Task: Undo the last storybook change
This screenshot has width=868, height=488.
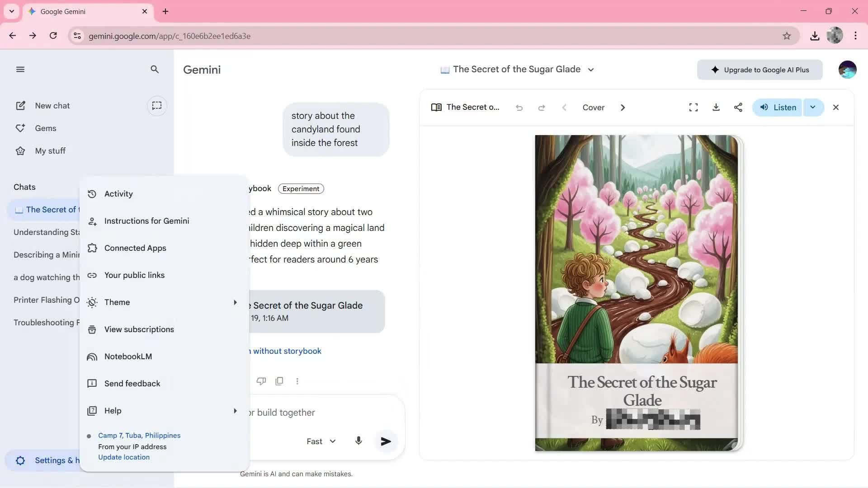Action: 519,107
